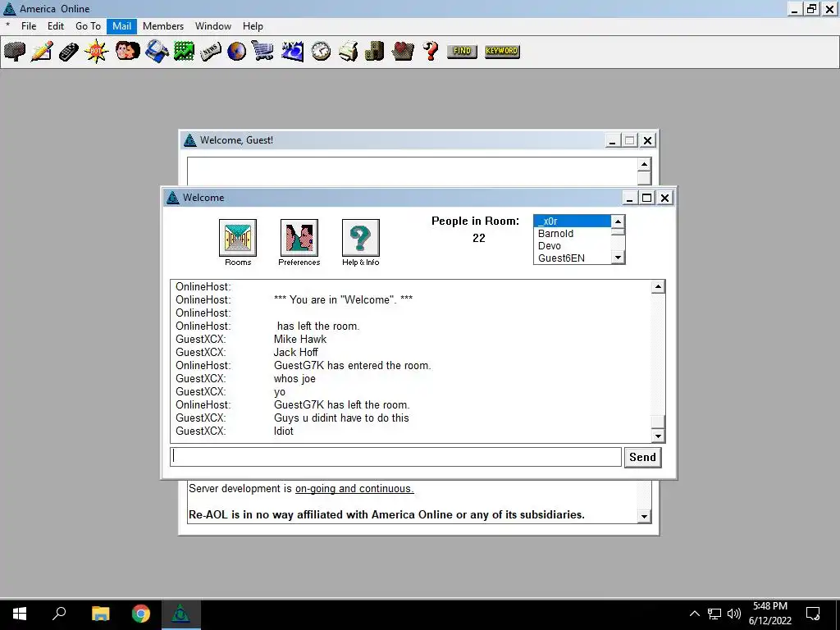
Task: Select Barnold in people list
Action: click(x=572, y=234)
